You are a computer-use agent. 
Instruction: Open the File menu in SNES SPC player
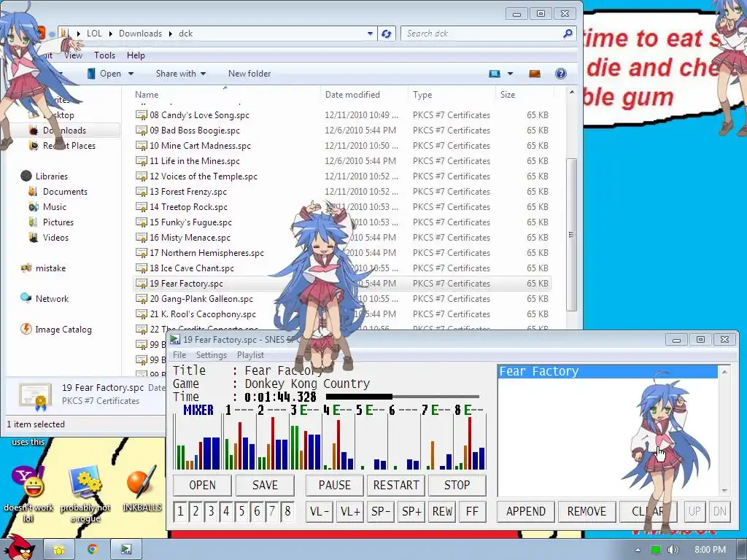pos(179,355)
